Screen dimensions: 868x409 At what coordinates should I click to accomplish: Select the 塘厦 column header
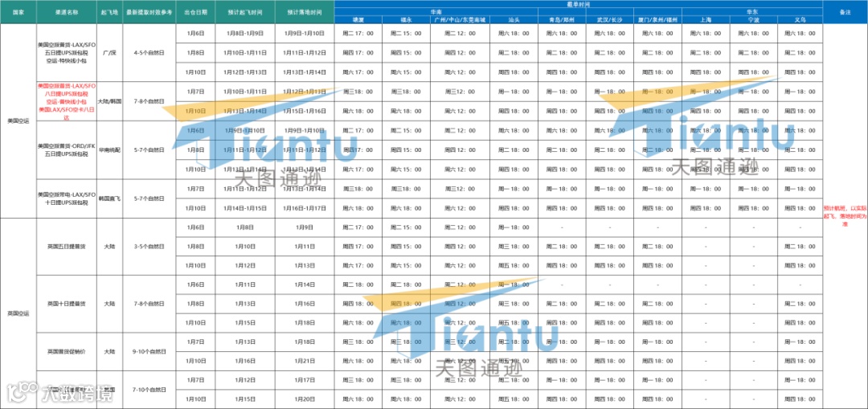tap(358, 19)
